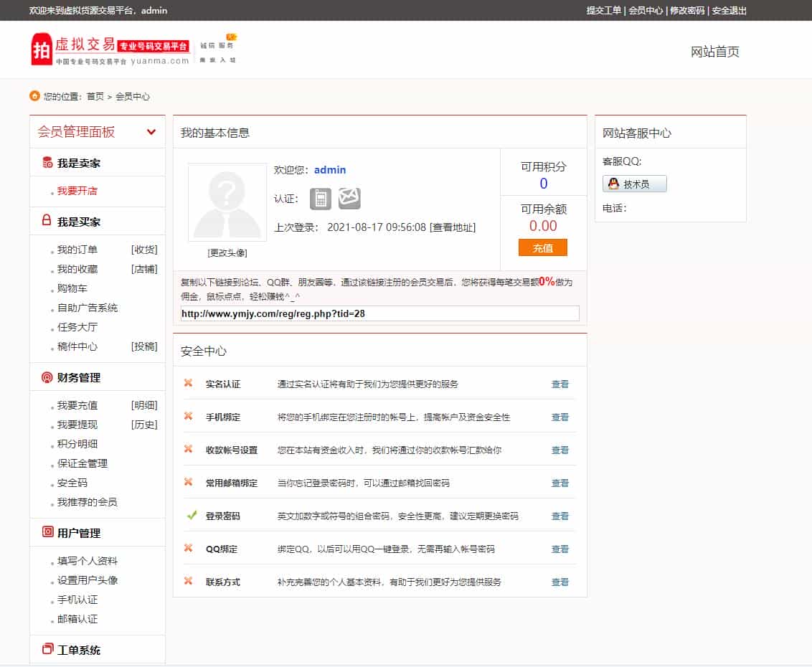Open 我要开店 link

click(x=77, y=191)
